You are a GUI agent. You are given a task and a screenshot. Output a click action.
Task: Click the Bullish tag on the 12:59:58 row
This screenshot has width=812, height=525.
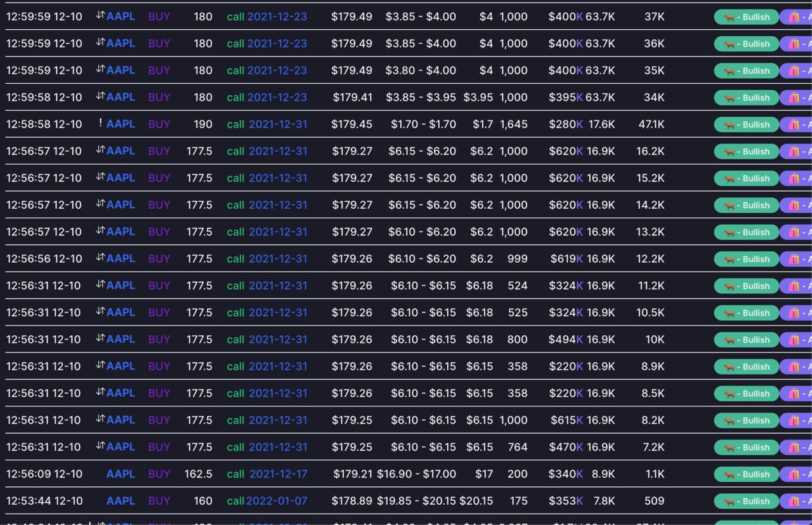click(x=747, y=98)
